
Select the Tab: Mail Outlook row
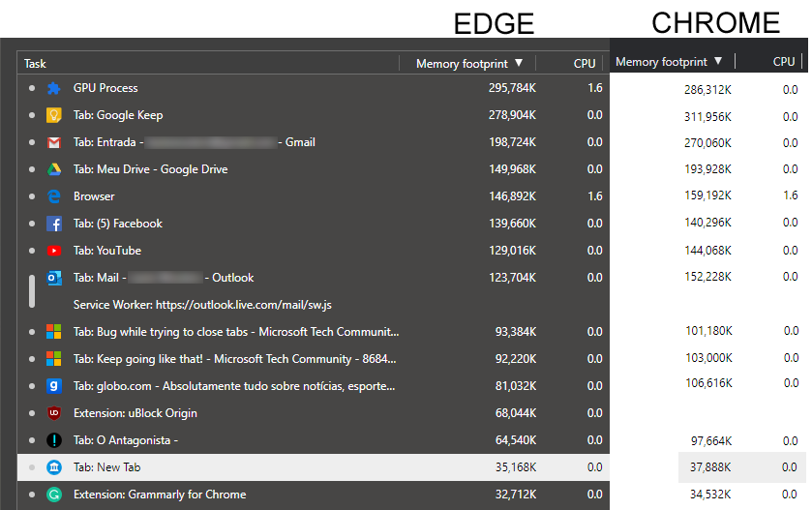point(314,278)
